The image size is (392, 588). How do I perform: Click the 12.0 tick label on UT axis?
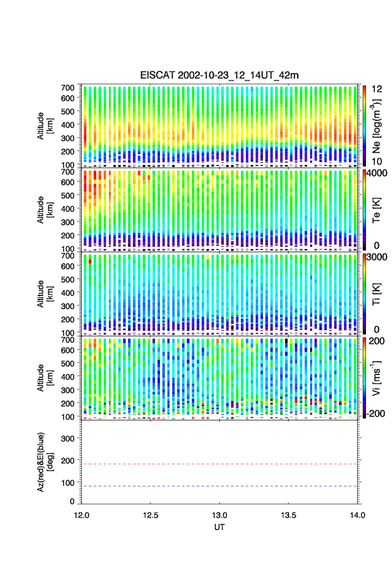pyautogui.click(x=82, y=515)
